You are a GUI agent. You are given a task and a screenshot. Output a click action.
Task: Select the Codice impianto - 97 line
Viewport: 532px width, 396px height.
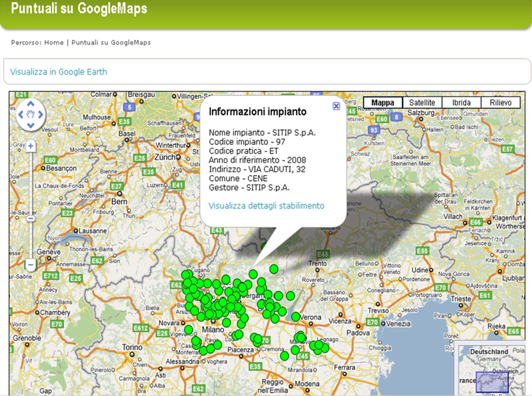(x=247, y=142)
